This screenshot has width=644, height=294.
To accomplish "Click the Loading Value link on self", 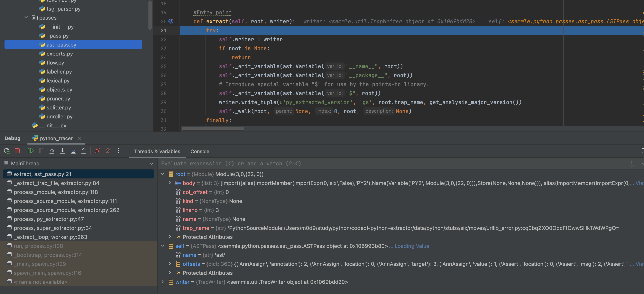I will (412, 246).
